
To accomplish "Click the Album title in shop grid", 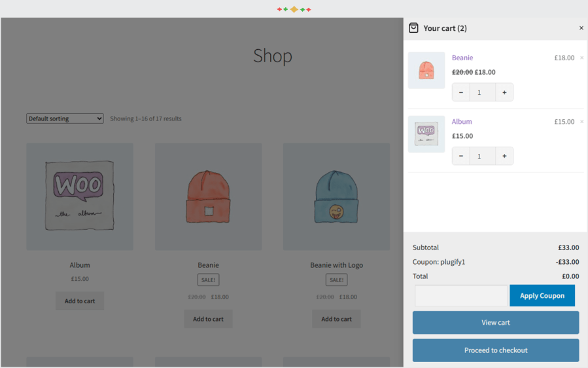I will click(x=80, y=265).
